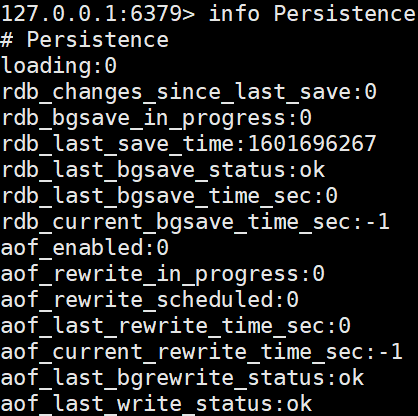Click the rdb_last_save_time label

pos(122,144)
